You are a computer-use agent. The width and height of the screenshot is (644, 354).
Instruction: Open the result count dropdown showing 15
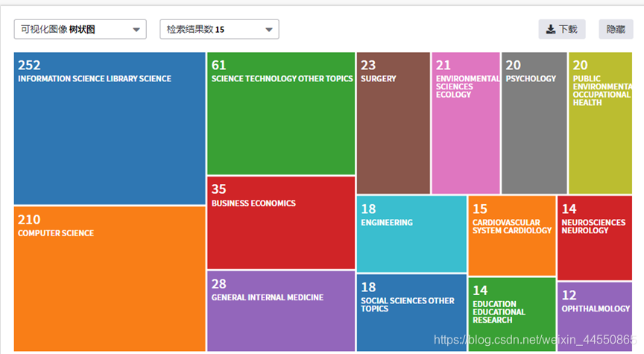[x=219, y=29]
